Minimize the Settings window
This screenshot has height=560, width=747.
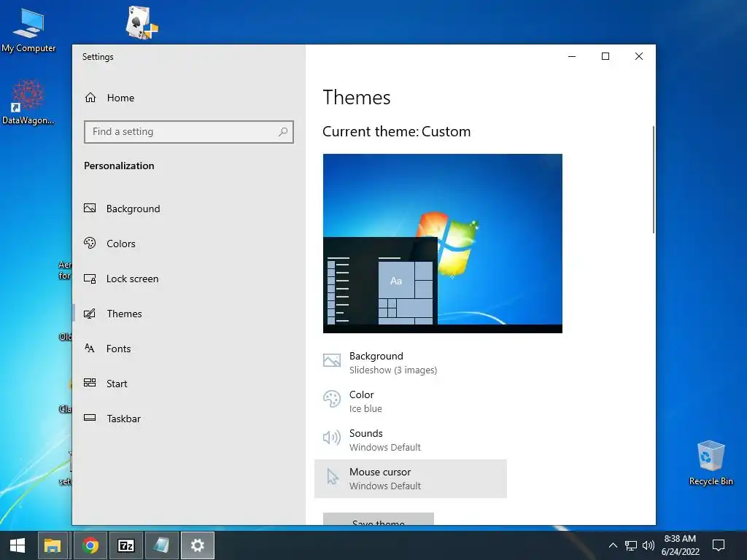pos(572,57)
